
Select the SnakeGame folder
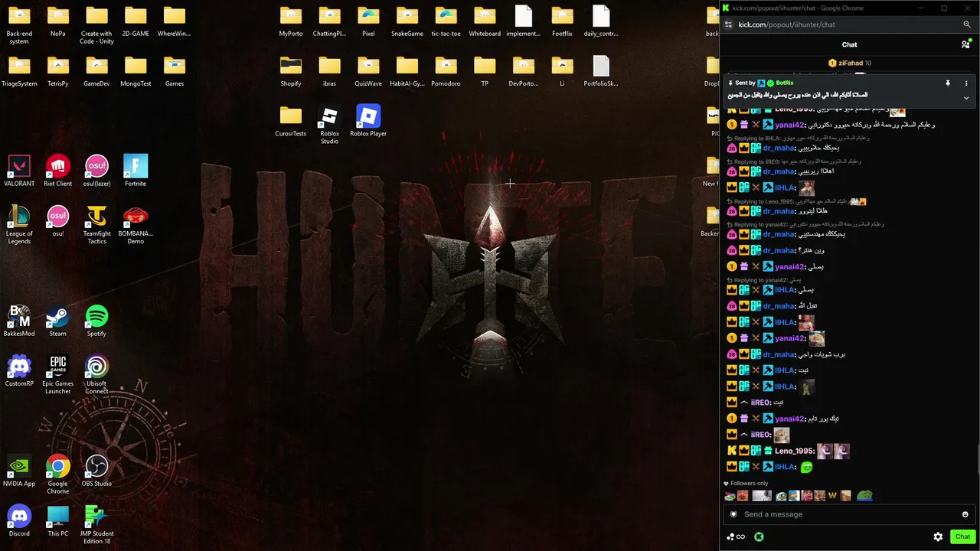pyautogui.click(x=407, y=21)
